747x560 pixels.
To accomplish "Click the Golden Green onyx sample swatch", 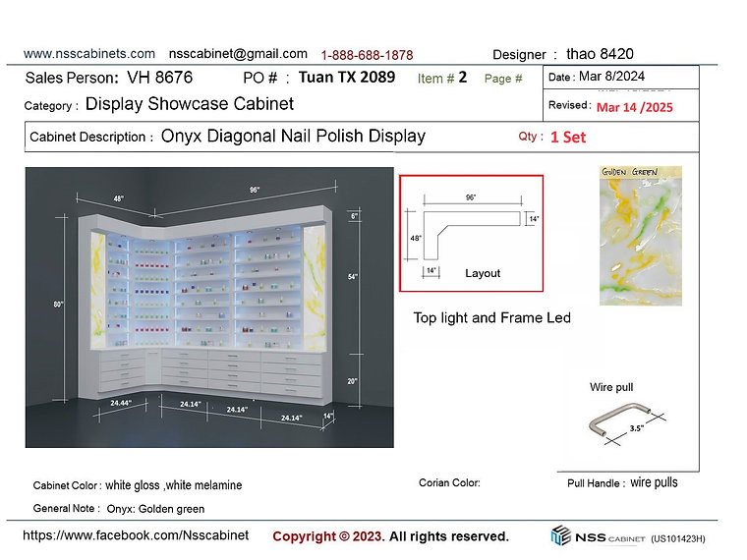I will click(x=640, y=236).
